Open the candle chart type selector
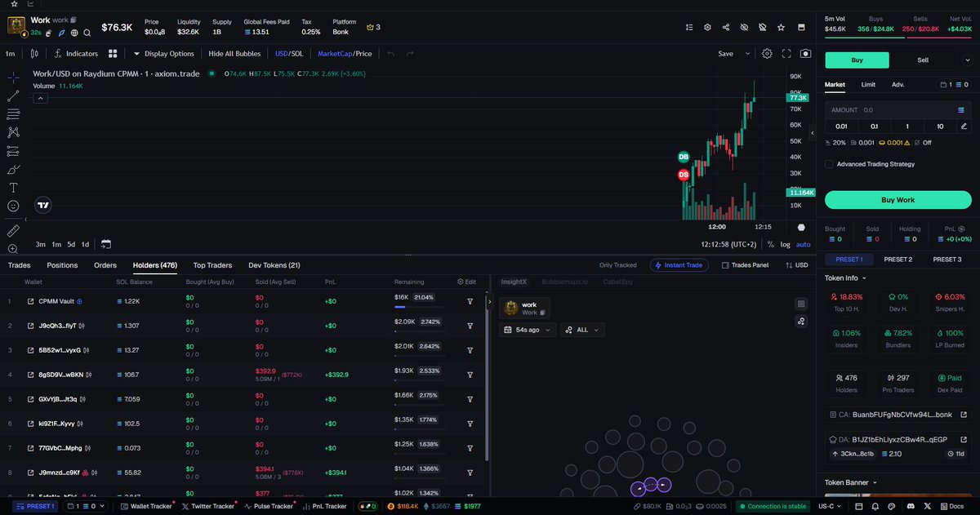 point(33,54)
